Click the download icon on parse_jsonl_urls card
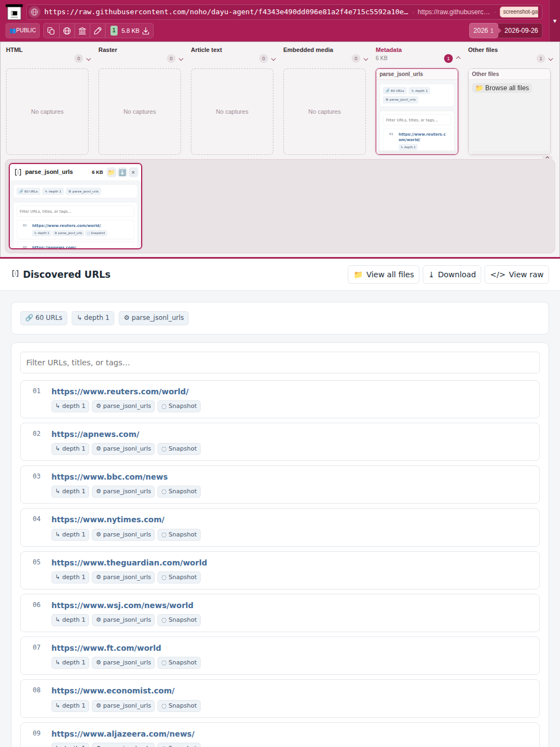 (x=122, y=172)
